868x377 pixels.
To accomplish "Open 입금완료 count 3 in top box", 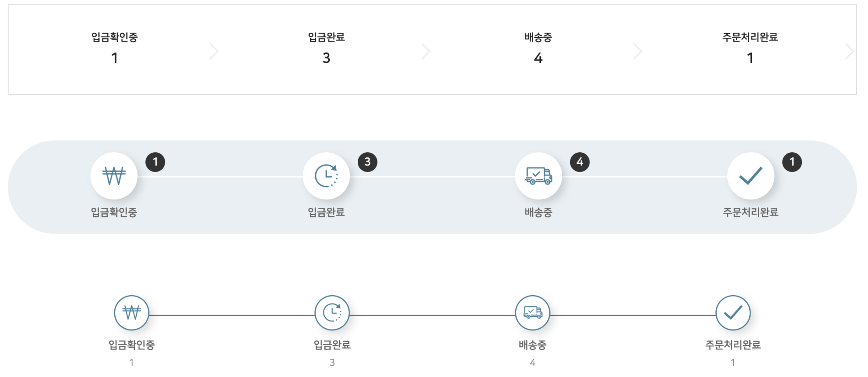I will click(x=326, y=58).
